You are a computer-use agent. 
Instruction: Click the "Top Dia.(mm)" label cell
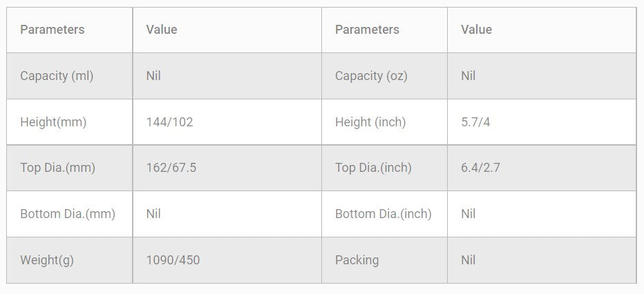pos(57,168)
